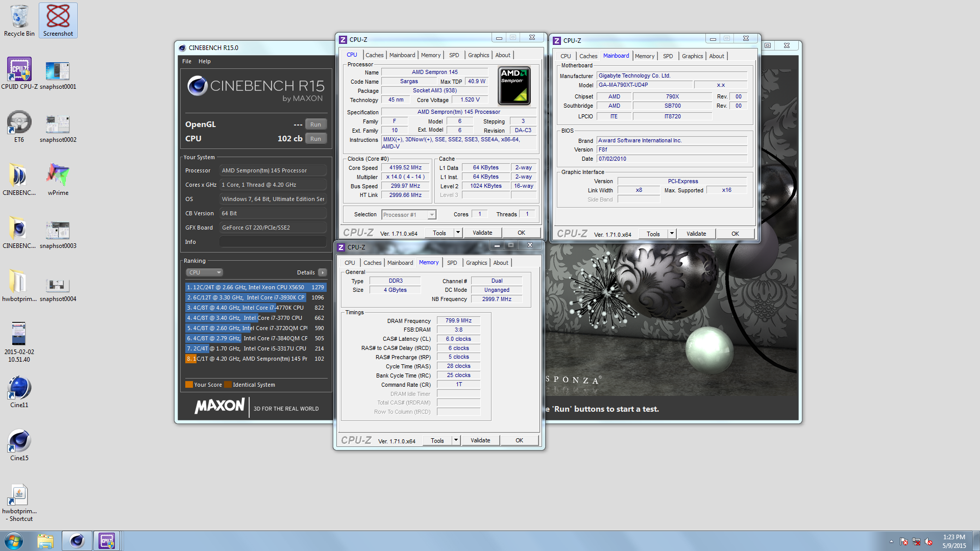Click Validate in CPU window

point(482,233)
